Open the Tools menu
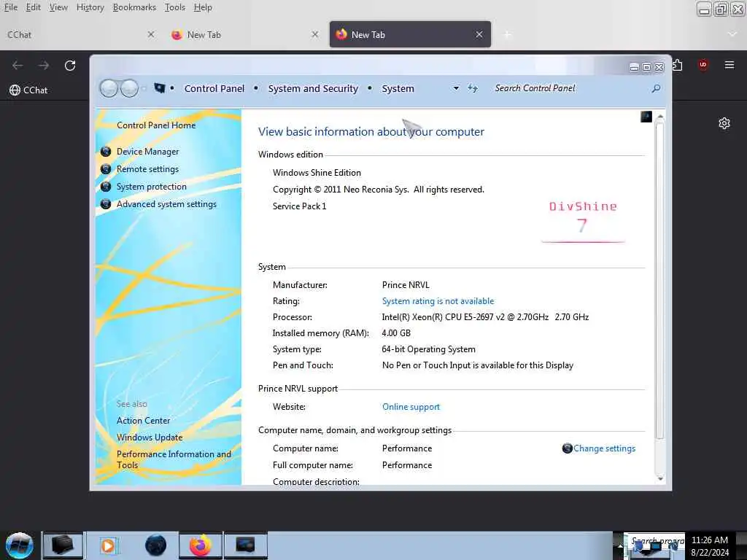747x560 pixels. pyautogui.click(x=175, y=7)
